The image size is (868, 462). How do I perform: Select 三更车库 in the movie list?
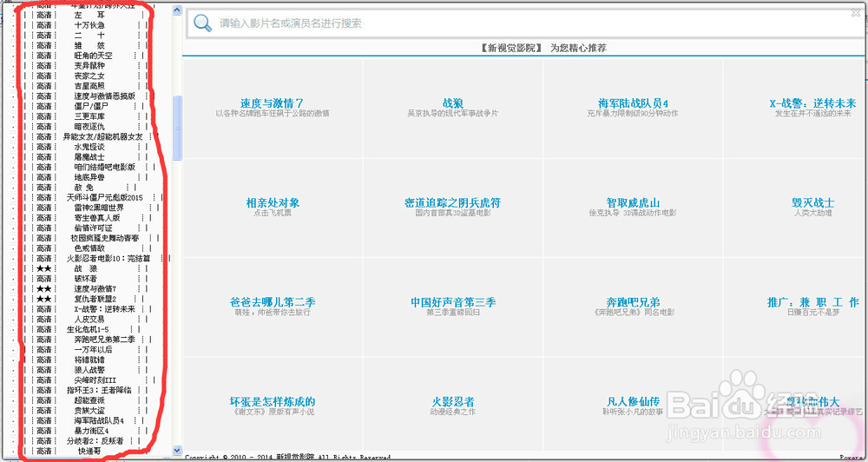click(x=89, y=116)
